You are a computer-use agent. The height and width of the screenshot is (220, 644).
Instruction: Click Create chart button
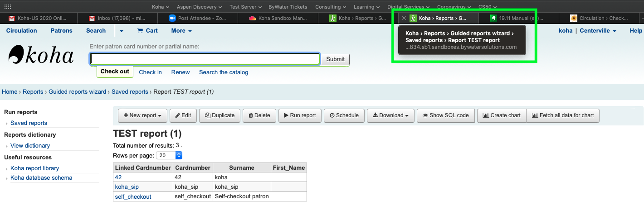501,115
